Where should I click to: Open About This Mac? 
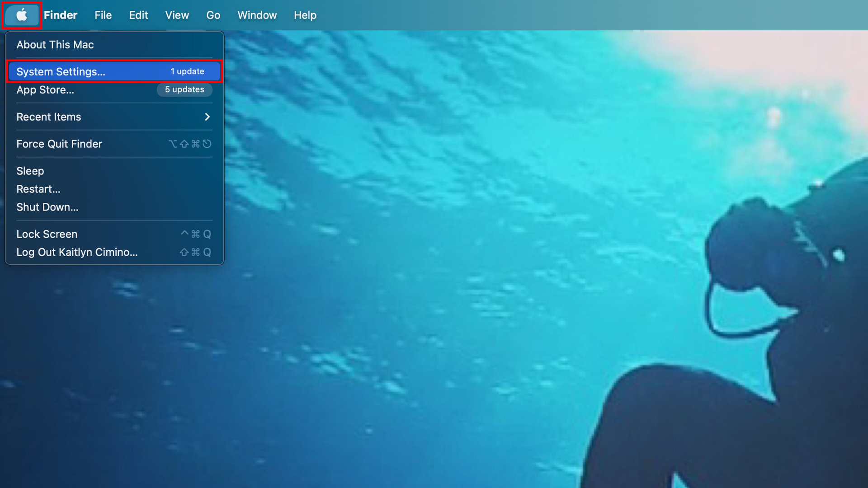click(55, 45)
